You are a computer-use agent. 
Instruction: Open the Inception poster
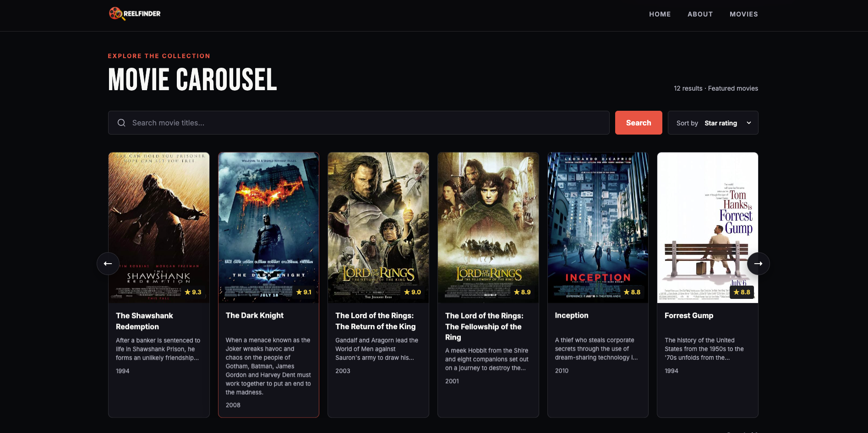click(598, 227)
